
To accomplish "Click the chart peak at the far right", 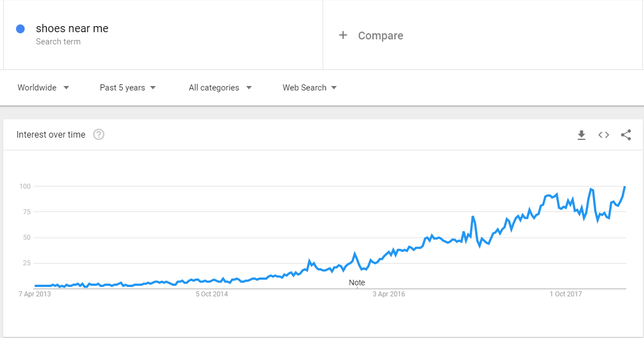I will pos(625,187).
